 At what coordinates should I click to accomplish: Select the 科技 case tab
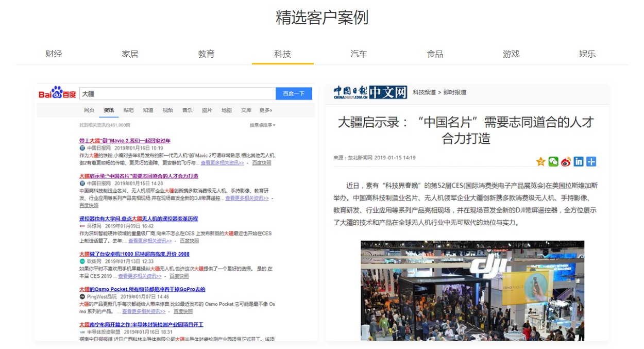pos(282,54)
